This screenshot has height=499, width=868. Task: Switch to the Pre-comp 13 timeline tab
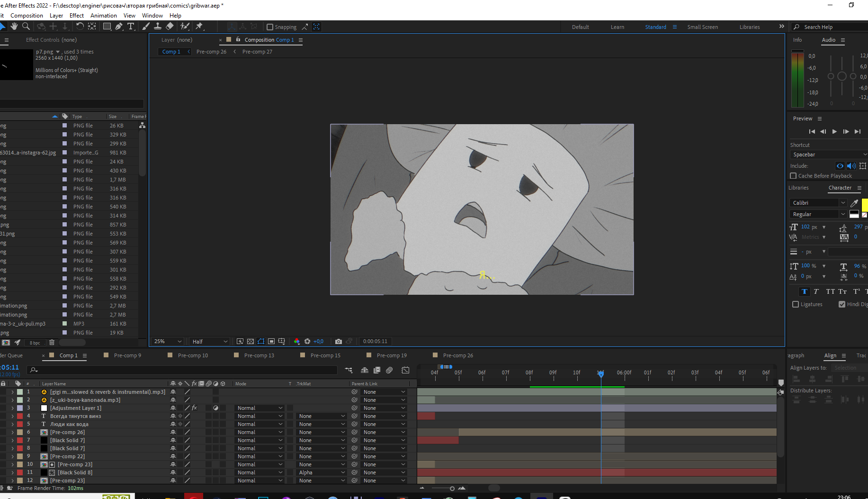(259, 355)
